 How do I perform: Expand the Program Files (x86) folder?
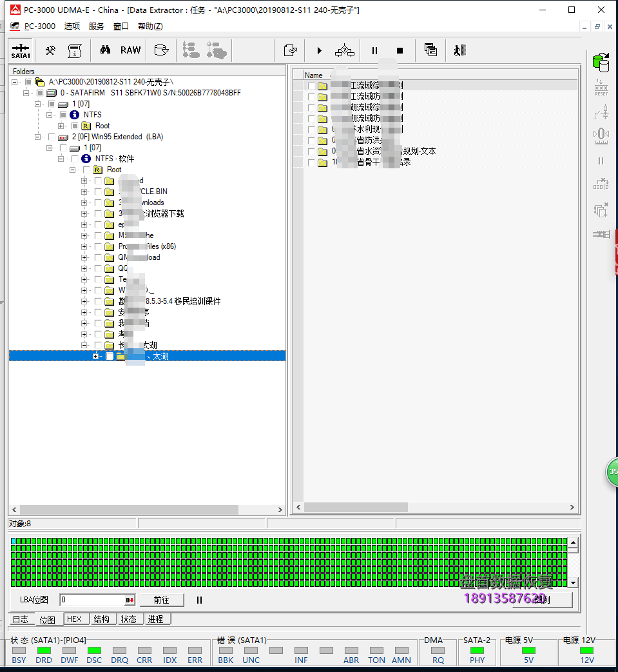(x=84, y=246)
